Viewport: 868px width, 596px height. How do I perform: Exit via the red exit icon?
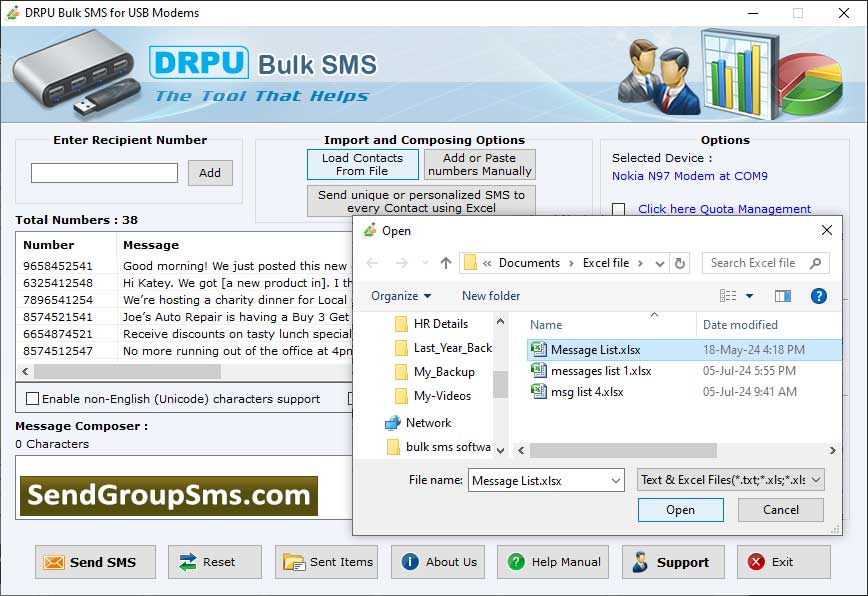756,561
